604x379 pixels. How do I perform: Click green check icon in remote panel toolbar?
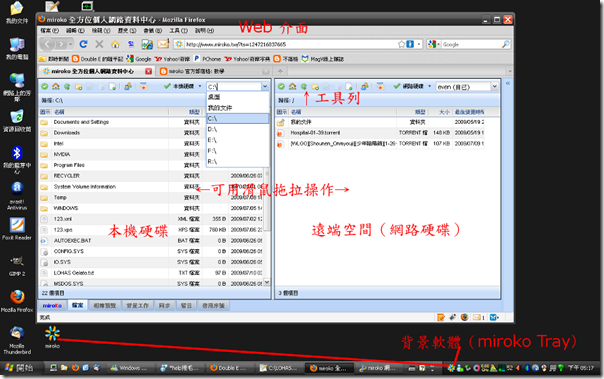click(282, 86)
